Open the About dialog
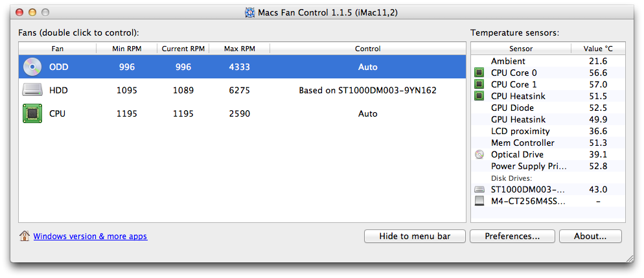Viewport: 644px width, 278px height. (x=591, y=236)
